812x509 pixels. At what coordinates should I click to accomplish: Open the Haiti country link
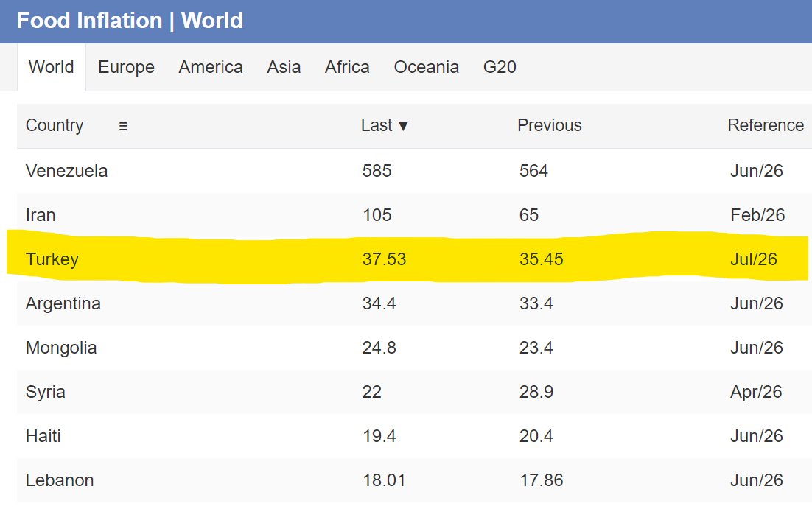click(x=43, y=436)
